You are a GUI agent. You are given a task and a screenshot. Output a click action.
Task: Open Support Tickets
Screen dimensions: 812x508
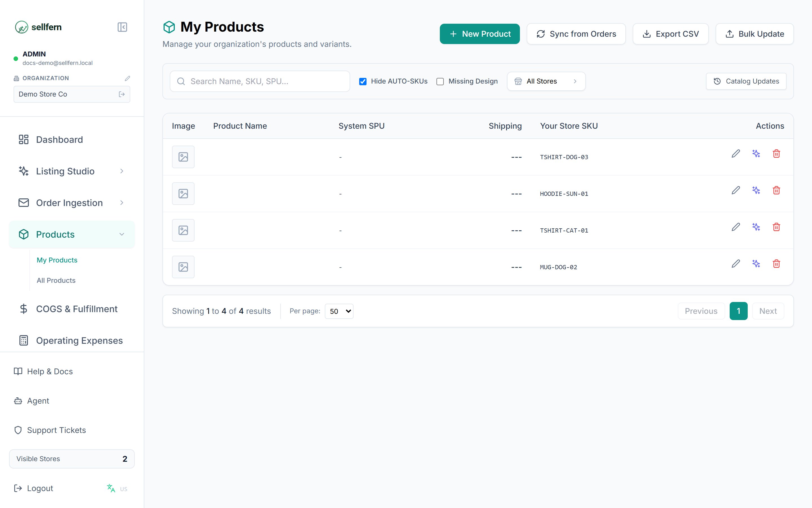click(50, 430)
